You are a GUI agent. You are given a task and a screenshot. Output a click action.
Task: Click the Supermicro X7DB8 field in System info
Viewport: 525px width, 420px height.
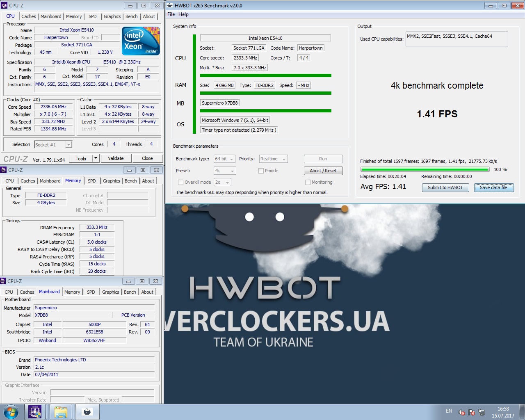point(220,103)
